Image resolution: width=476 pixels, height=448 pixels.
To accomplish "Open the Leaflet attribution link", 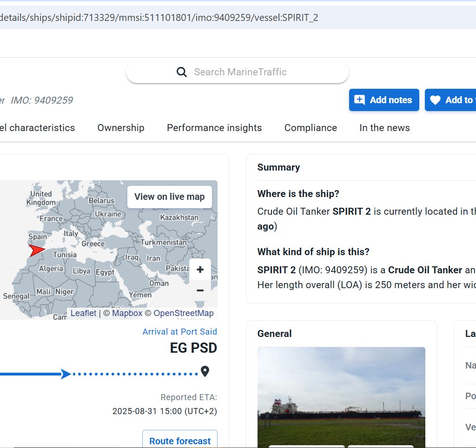I will tap(83, 313).
